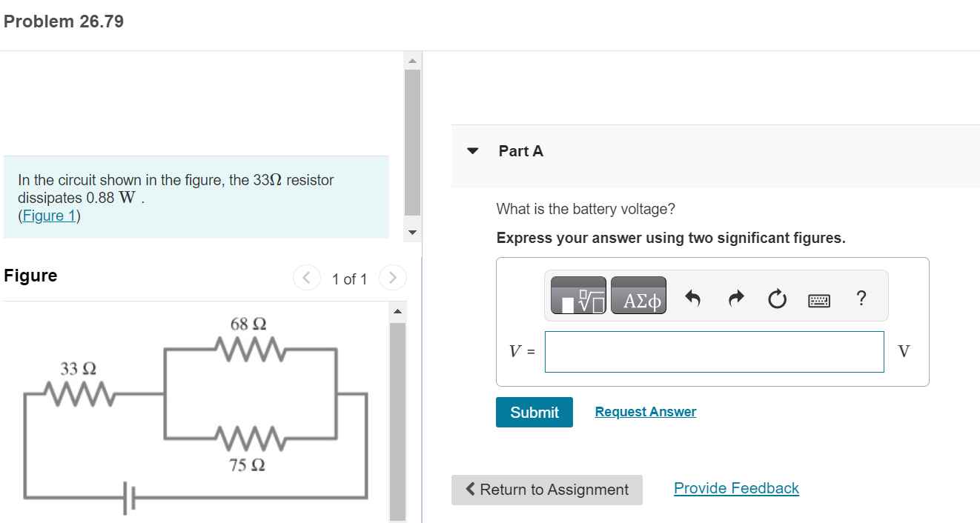
Task: Open the Greek symbols ΑΣΦ palette
Action: [638, 295]
